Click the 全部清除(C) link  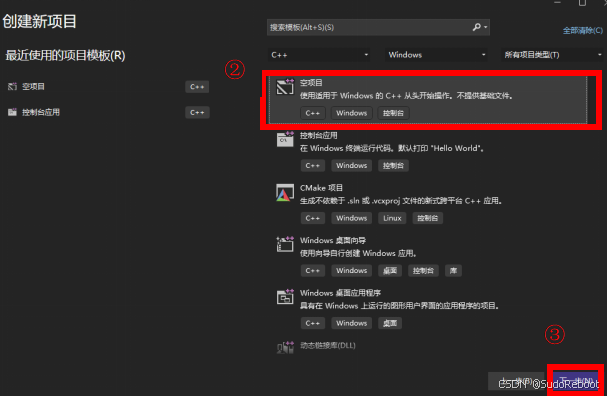[x=583, y=31]
